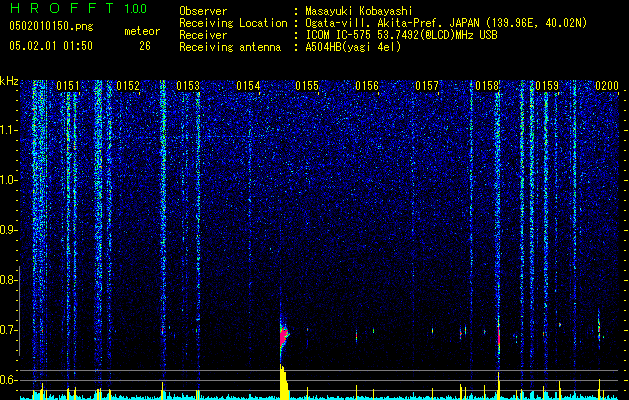Click the Receiving Location label
This screenshot has height=400, width=629.
tap(233, 23)
